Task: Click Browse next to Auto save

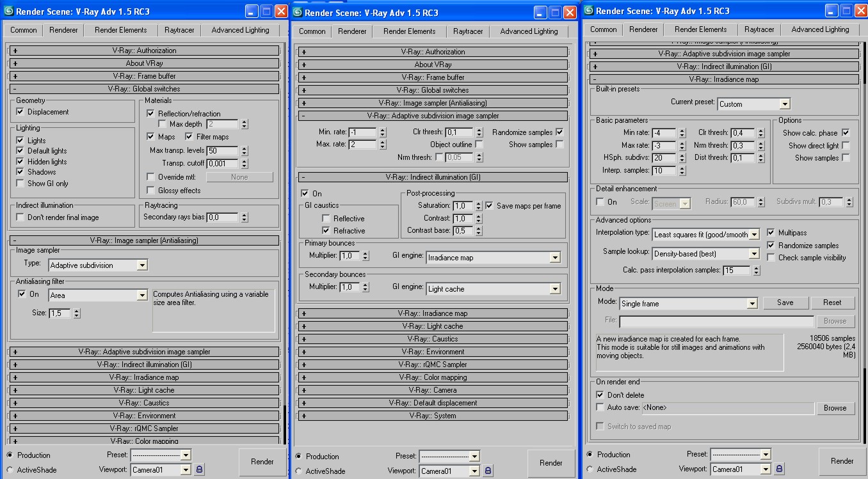Action: (835, 408)
